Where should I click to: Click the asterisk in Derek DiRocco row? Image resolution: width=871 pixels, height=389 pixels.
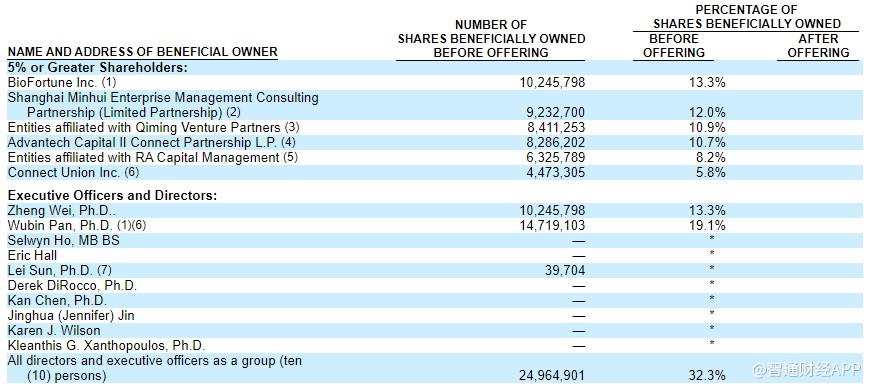(x=712, y=284)
